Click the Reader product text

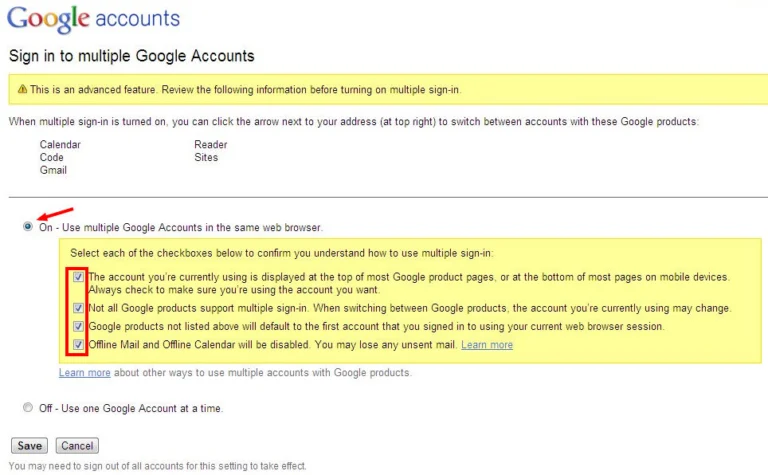pyautogui.click(x=211, y=144)
